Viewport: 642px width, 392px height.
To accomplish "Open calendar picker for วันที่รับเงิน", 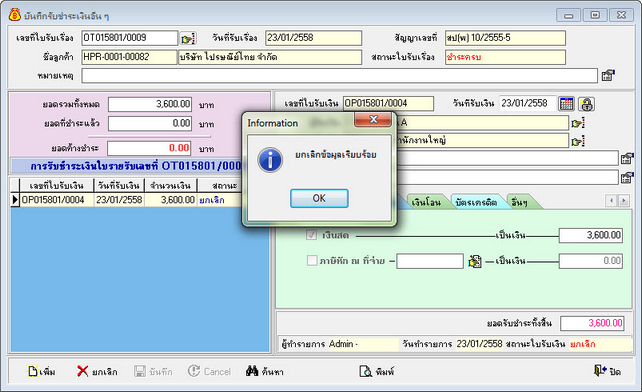I will click(x=566, y=104).
